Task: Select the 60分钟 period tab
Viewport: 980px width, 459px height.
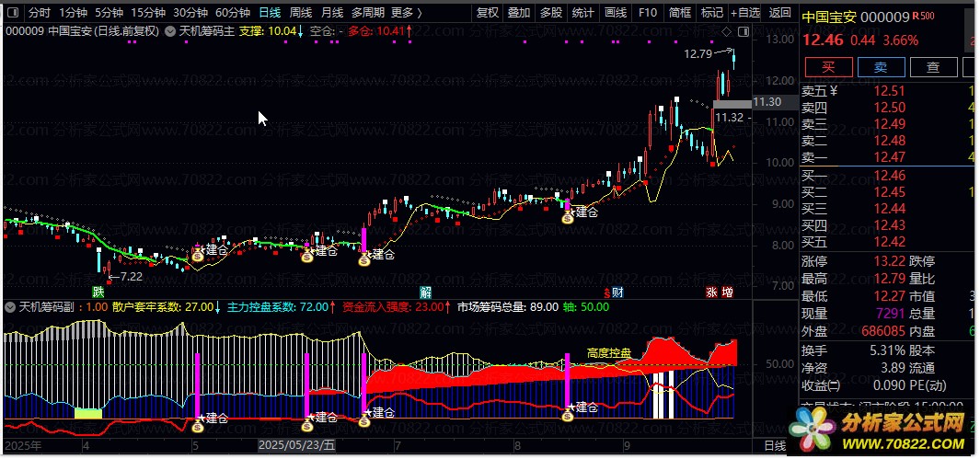Action: (x=233, y=12)
